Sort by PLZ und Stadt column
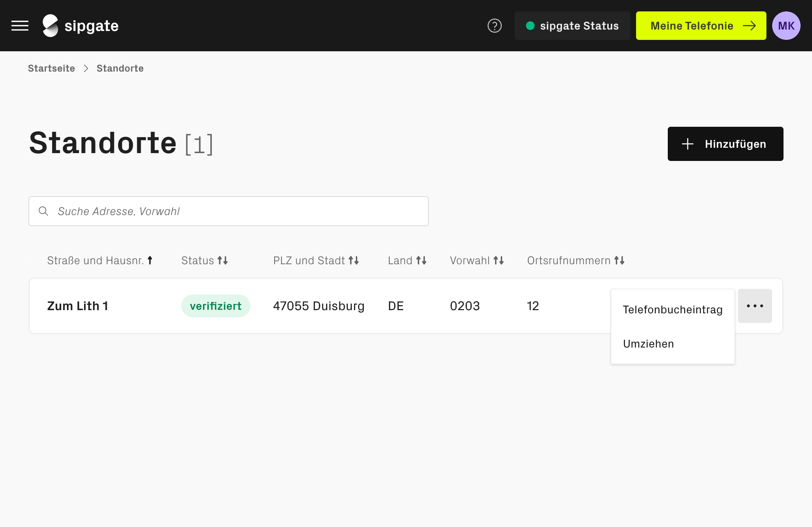 pyautogui.click(x=316, y=261)
